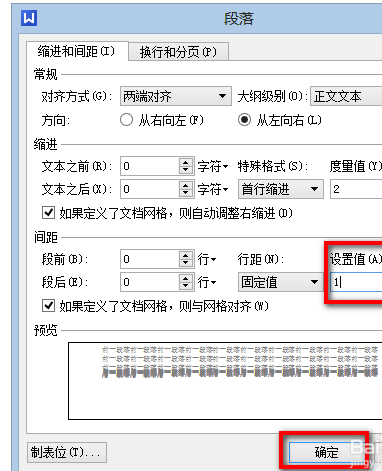Click the paragraph preview box
Viewport: 382px width, 471px height.
225,381
